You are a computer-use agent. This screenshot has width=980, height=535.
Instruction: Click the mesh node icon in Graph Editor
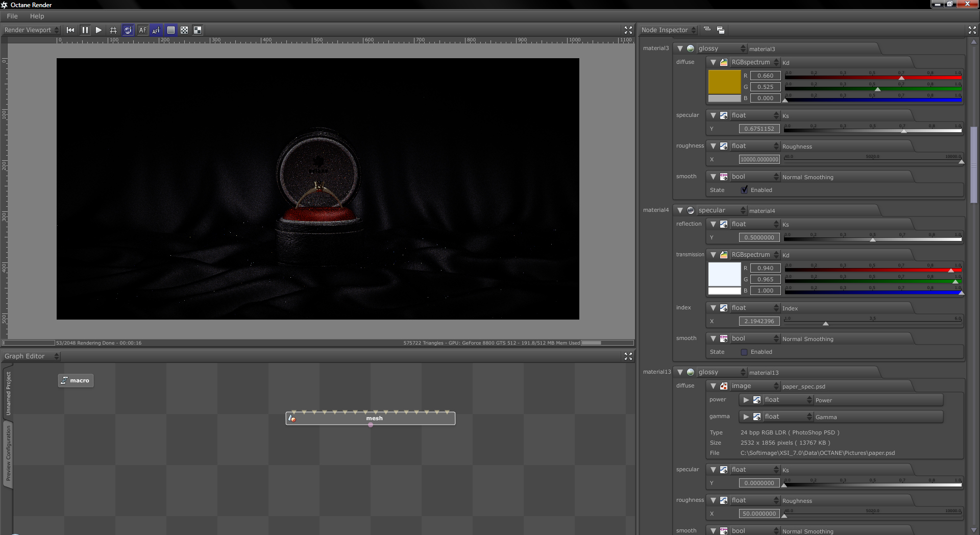(292, 419)
